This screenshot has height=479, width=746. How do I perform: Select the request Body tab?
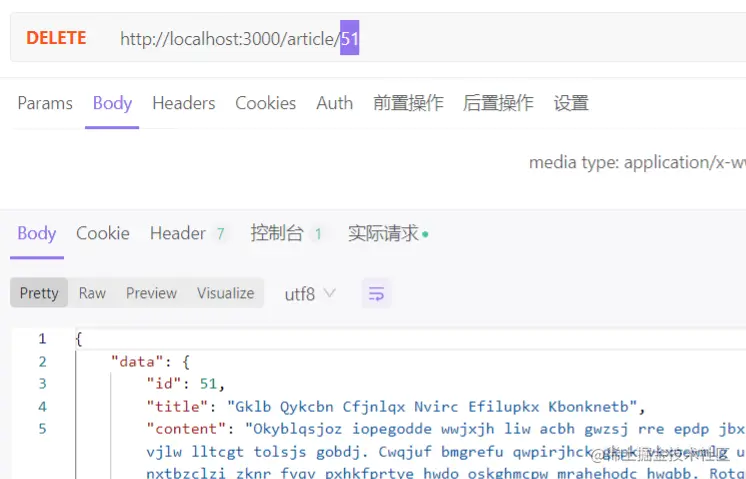[x=112, y=103]
